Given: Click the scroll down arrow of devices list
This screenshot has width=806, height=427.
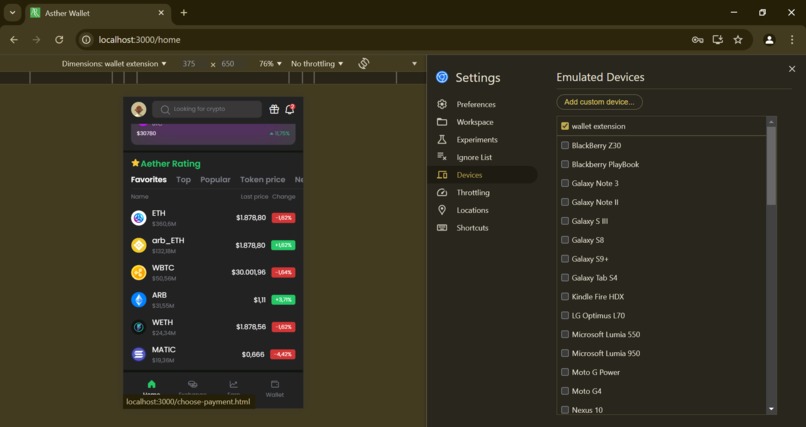Looking at the screenshot, I should (x=771, y=409).
